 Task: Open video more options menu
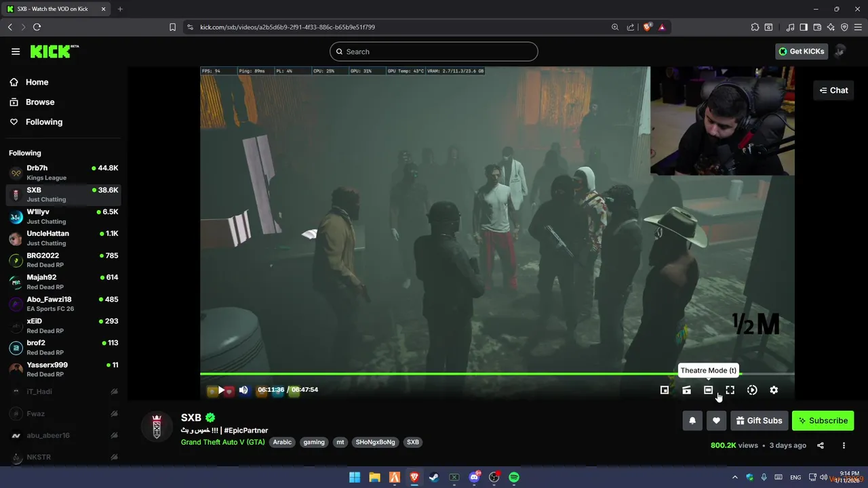[x=844, y=445]
